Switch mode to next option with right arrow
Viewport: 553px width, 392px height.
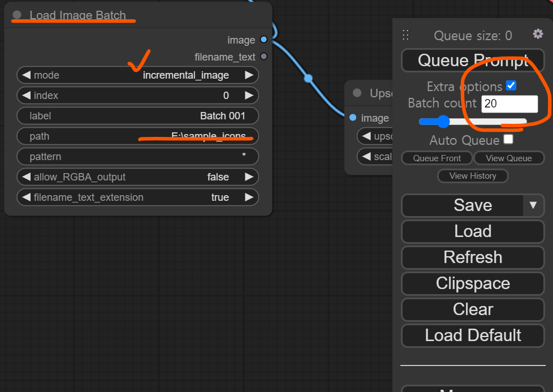click(x=249, y=75)
